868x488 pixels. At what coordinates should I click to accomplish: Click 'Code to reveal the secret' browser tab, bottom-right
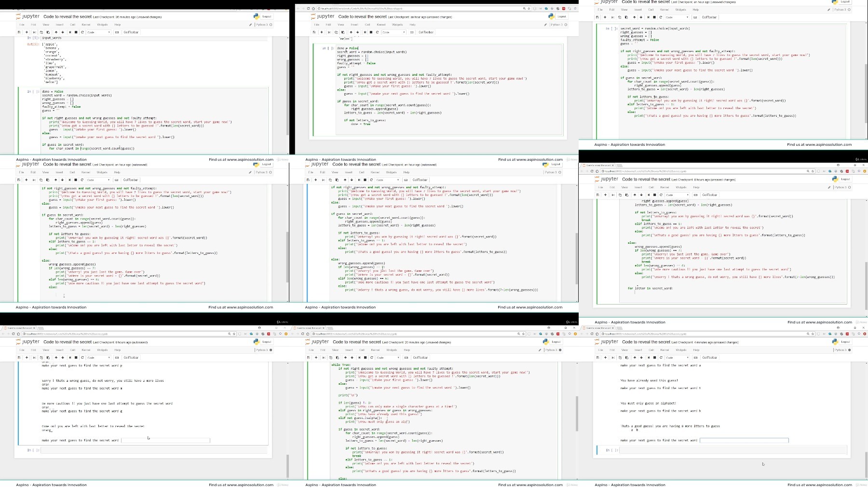coord(598,328)
